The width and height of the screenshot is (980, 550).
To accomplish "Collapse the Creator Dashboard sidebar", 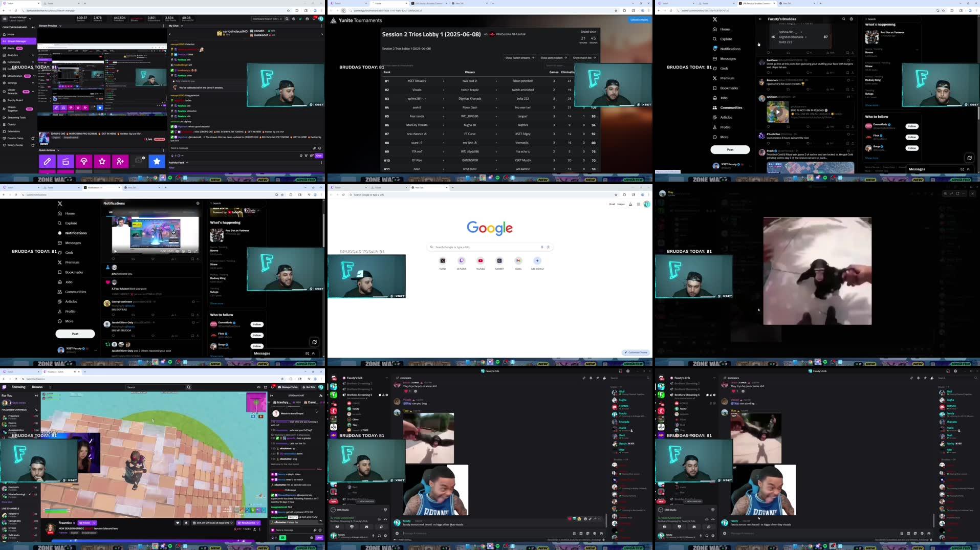I will (33, 27).
